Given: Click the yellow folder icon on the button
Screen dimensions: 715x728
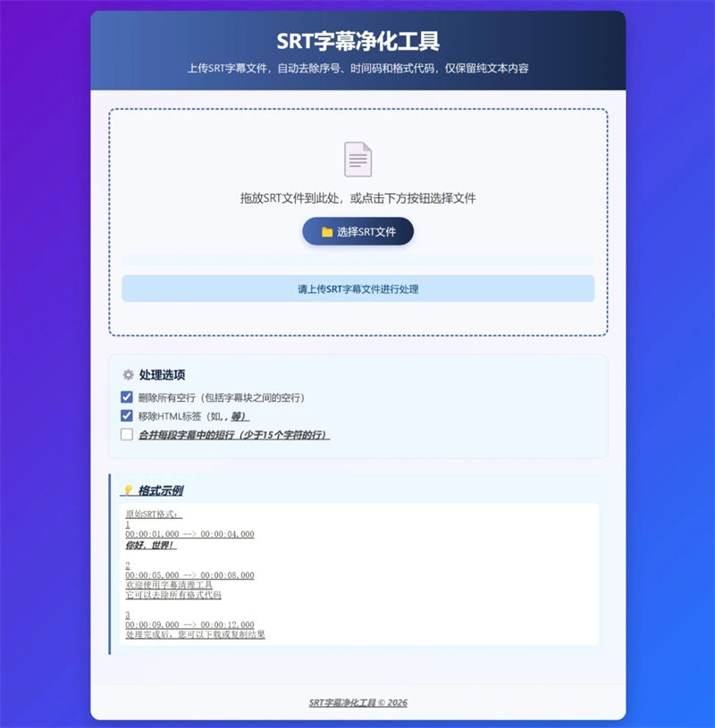Looking at the screenshot, I should tap(327, 231).
